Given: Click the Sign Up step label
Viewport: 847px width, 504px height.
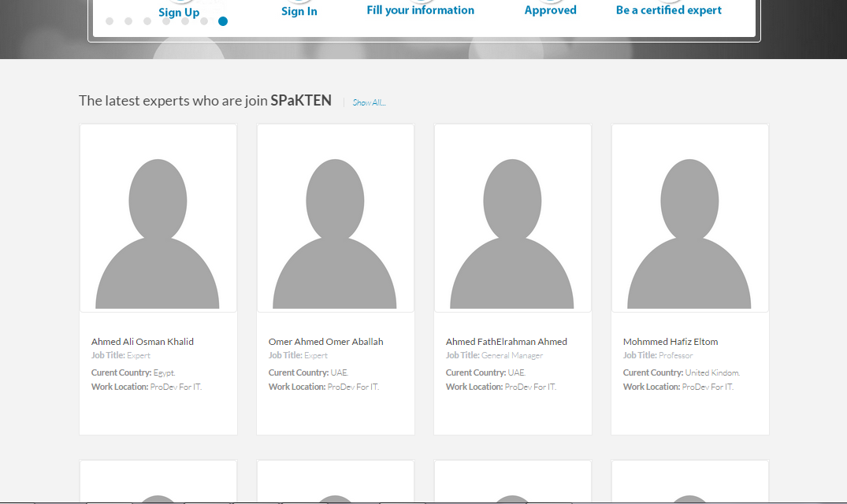Looking at the screenshot, I should click(x=179, y=12).
